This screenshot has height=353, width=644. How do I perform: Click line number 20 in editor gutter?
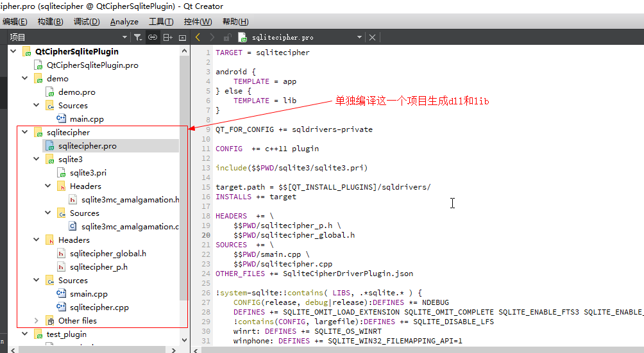coord(206,235)
